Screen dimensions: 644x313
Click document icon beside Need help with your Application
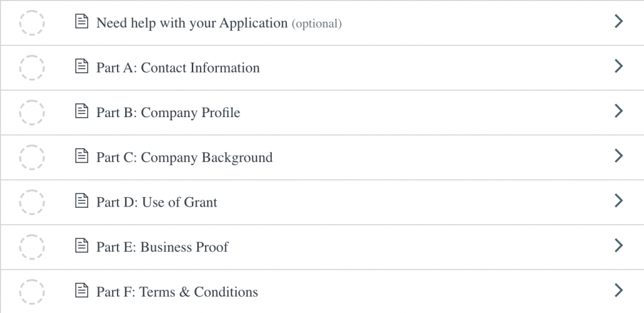tap(82, 21)
